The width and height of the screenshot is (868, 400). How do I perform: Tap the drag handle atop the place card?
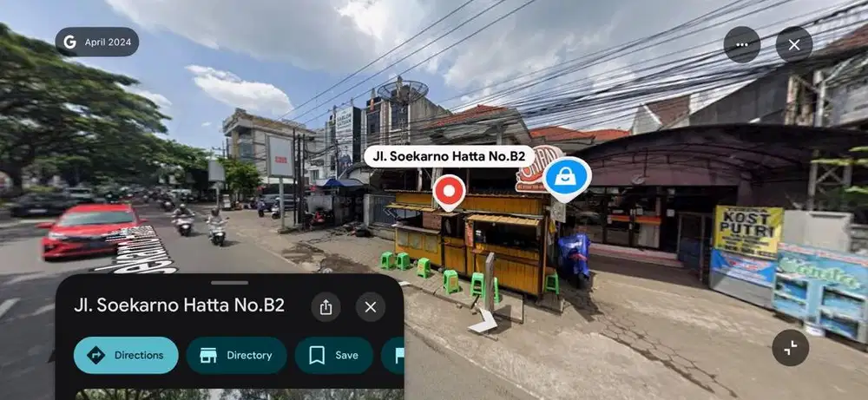(230, 283)
